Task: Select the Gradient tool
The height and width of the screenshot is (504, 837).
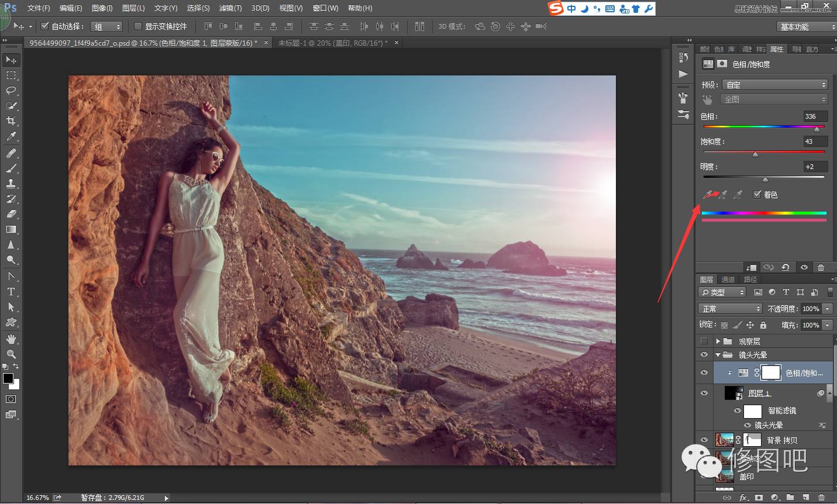Action: [11, 229]
